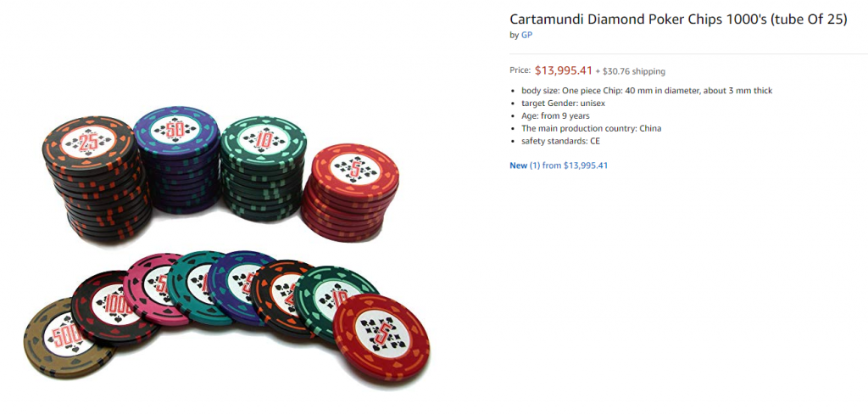The width and height of the screenshot is (868, 415).
Task: Click the Cartamundi Diamond Poker Chips title
Action: (x=677, y=19)
